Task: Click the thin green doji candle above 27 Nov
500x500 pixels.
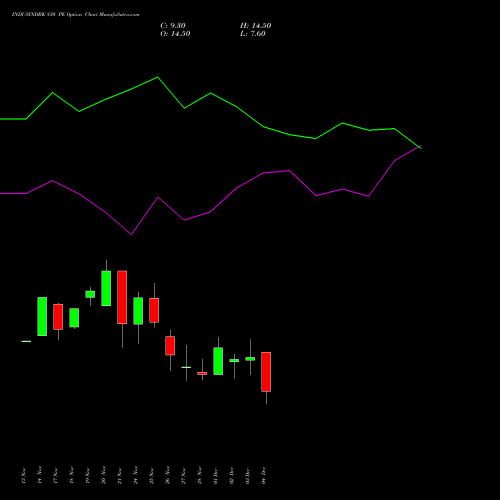Action: click(x=186, y=367)
